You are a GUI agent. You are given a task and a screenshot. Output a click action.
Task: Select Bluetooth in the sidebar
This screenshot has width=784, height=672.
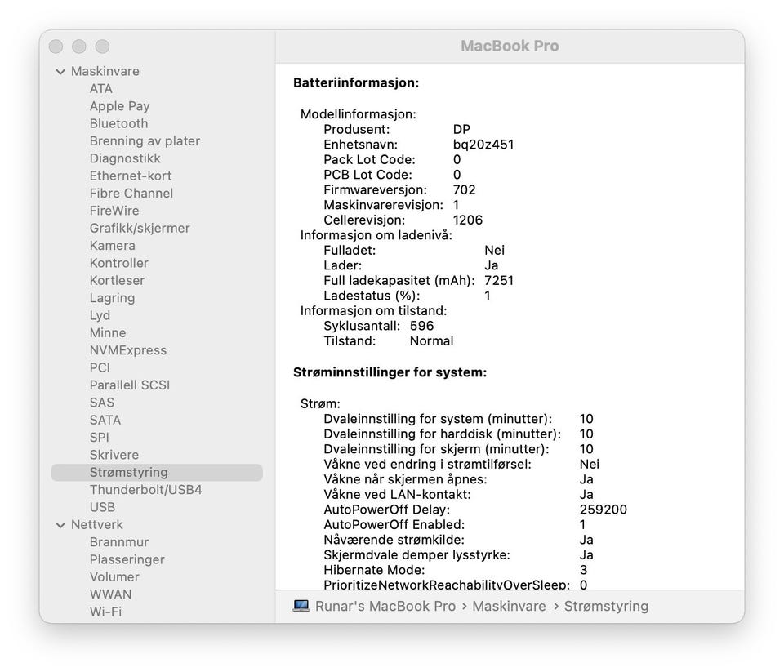(x=118, y=123)
